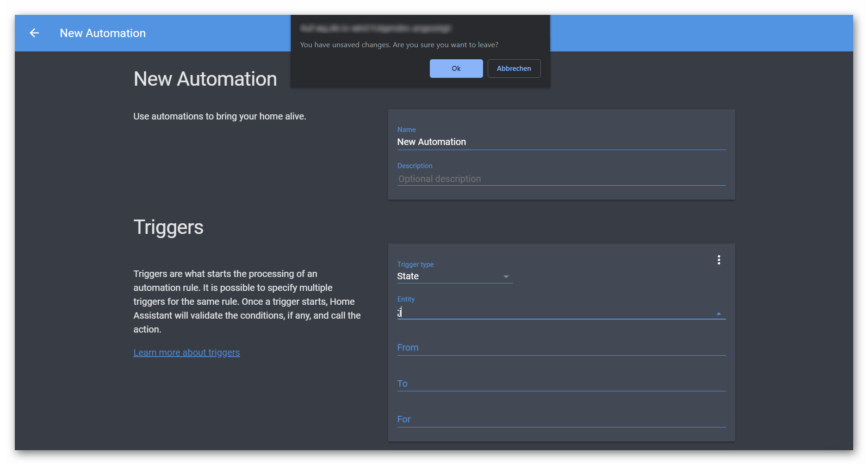Cancel the dialog with Abbrechen
Screen dimensions: 868x465
tap(514, 69)
